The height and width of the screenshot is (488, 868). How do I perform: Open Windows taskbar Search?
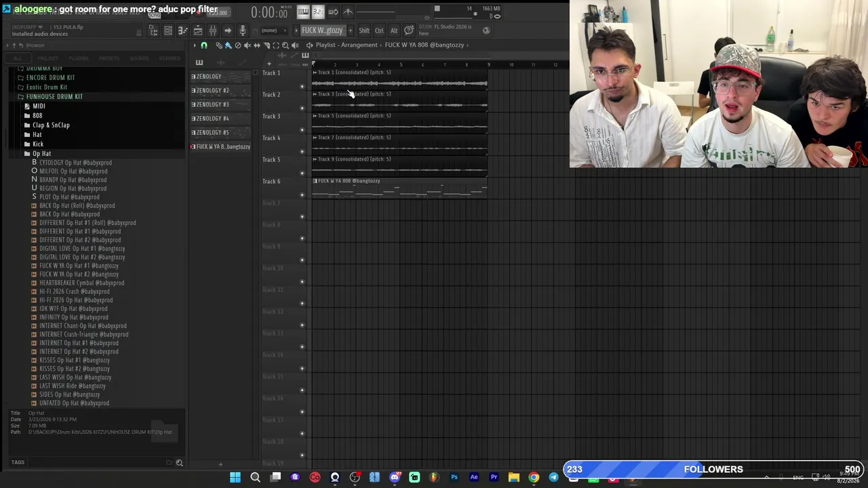click(x=255, y=478)
